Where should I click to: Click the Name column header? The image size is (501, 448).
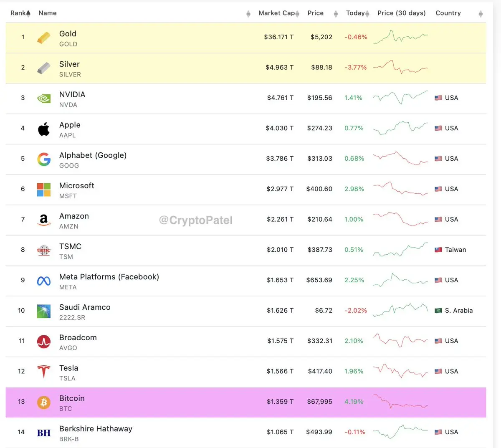click(x=48, y=13)
